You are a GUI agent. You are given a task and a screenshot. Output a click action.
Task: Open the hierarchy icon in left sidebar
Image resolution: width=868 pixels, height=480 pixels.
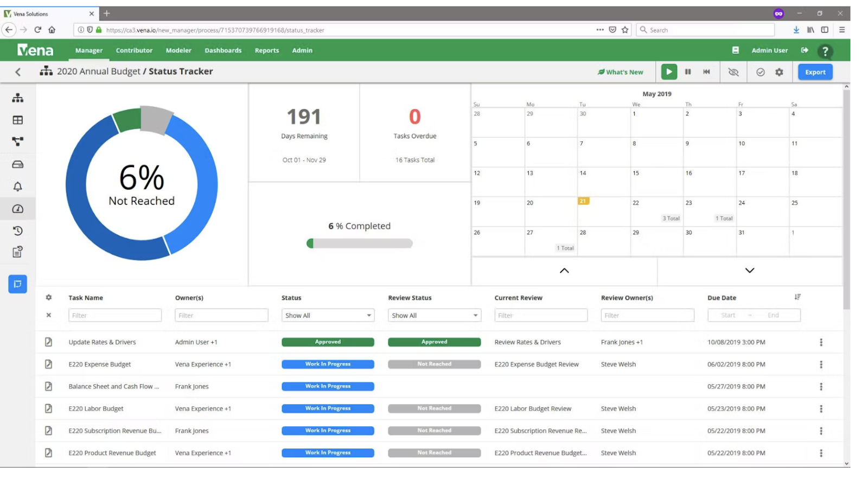tap(18, 98)
